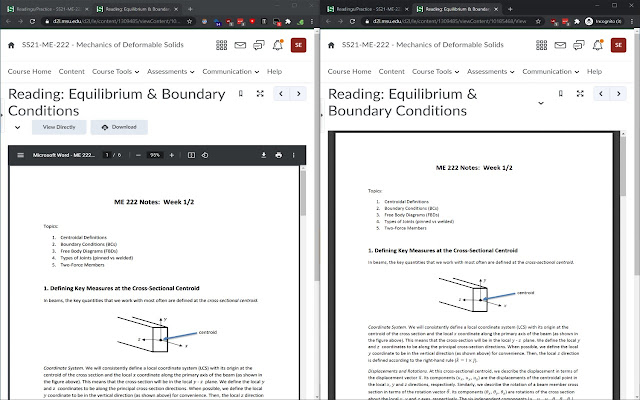The height and width of the screenshot is (400, 640).
Task: Open home icon in left window
Action: [11, 45]
